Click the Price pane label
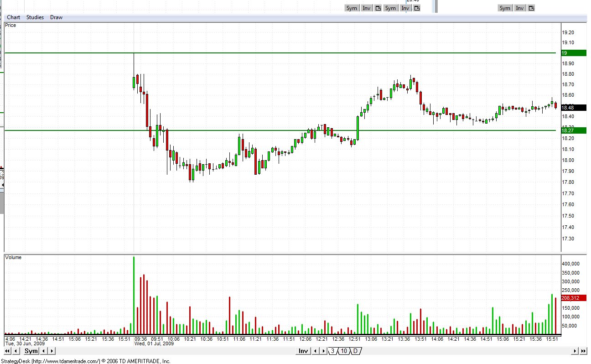The image size is (591, 364). point(10,25)
